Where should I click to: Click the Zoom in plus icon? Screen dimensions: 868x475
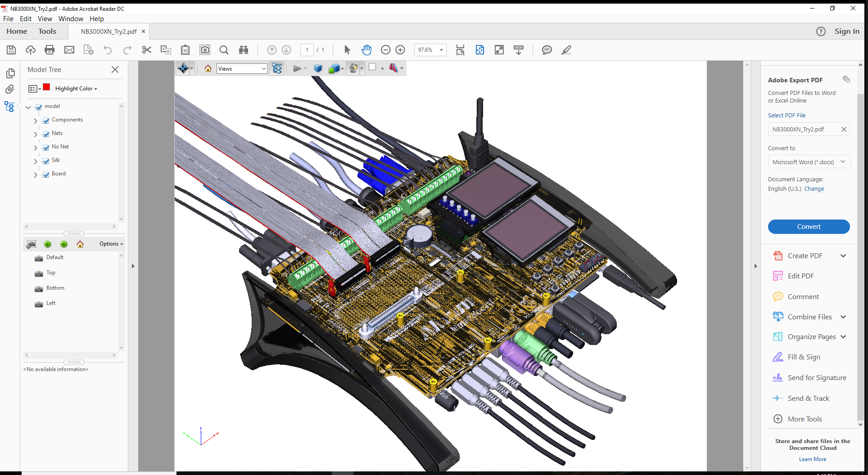(400, 50)
